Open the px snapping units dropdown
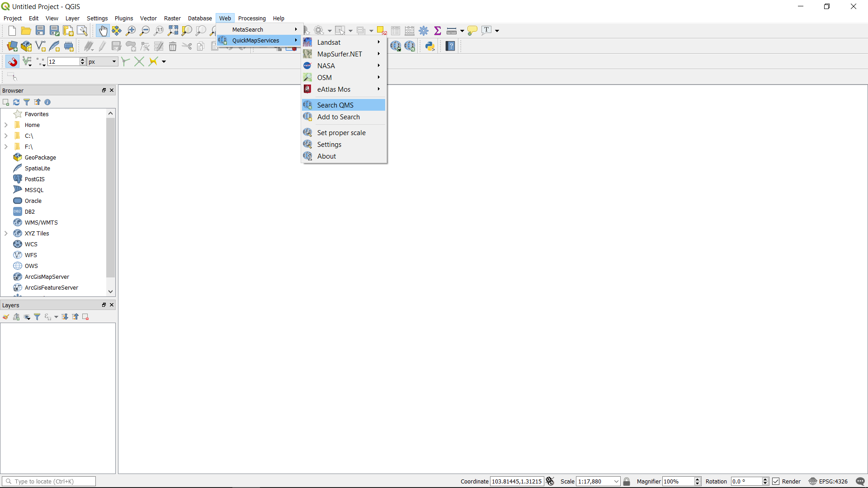The image size is (868, 488). pos(102,61)
